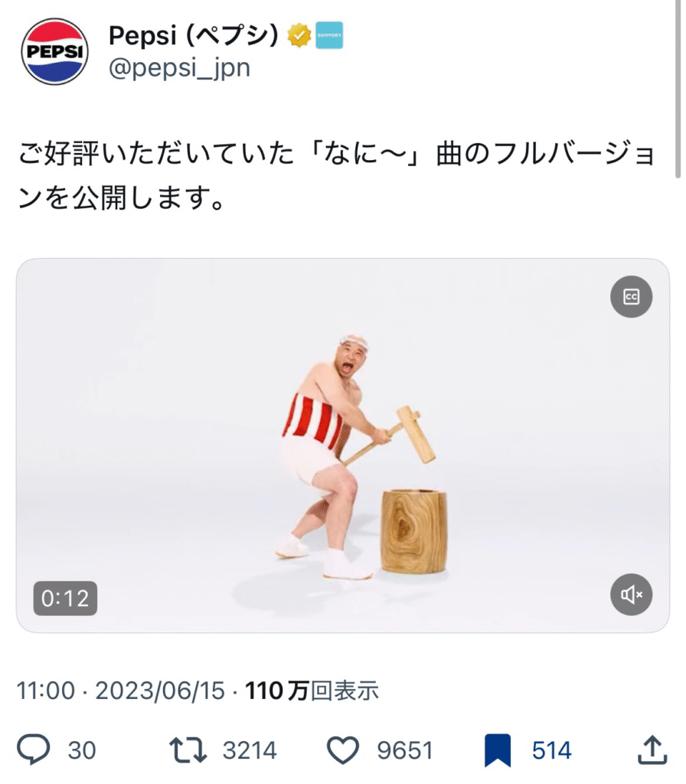Click the scrollbar thumb on right edge
The height and width of the screenshot is (784, 686).
point(678,89)
